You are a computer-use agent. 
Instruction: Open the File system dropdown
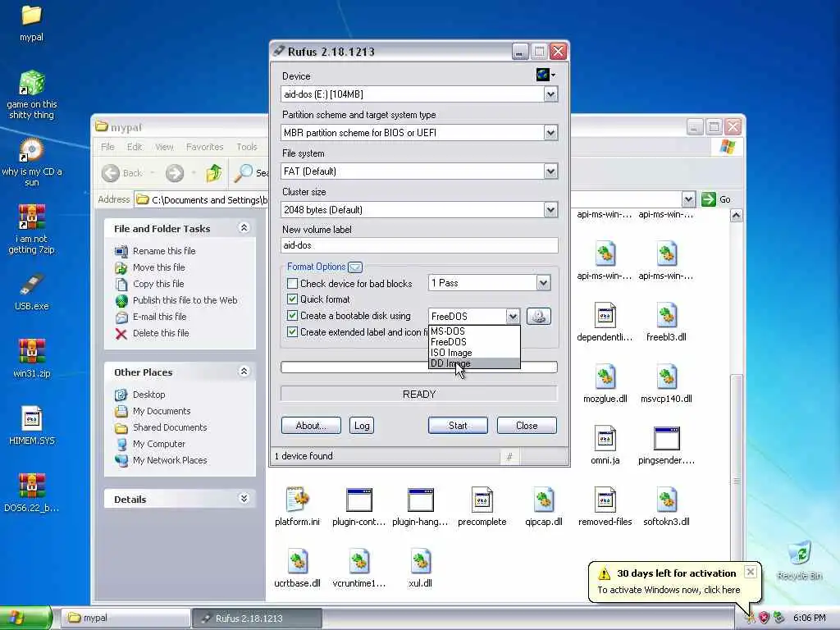pos(550,171)
